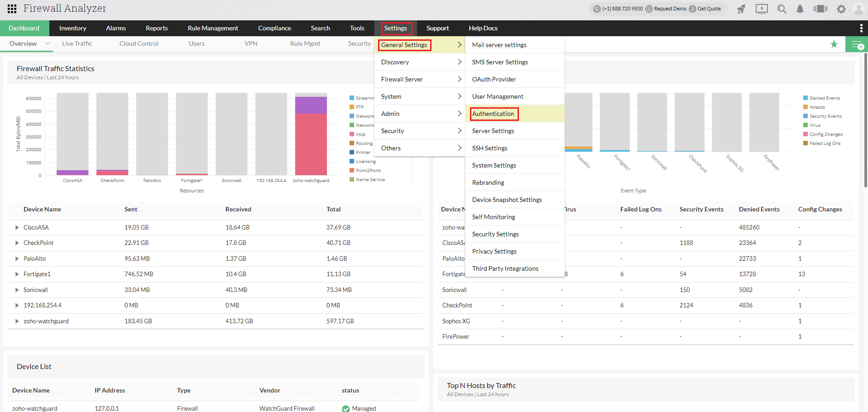Select Authentication from General Settings submenu
868x412 pixels.
coord(493,114)
